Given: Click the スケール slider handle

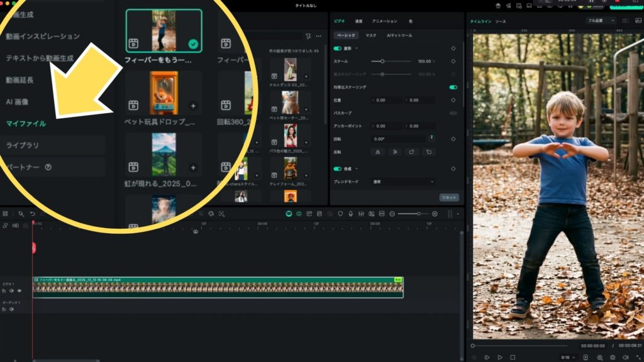Looking at the screenshot, I should click(x=382, y=62).
